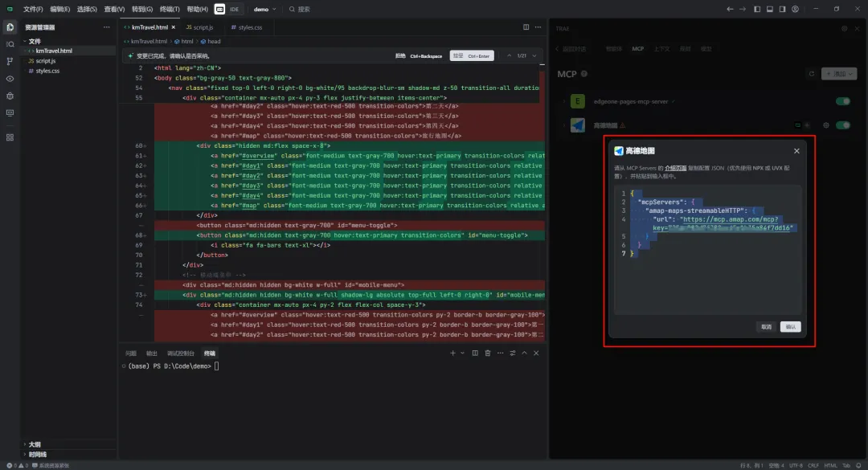The height and width of the screenshot is (470, 868).
Task: Open the 终端(T) menu
Action: (x=170, y=9)
